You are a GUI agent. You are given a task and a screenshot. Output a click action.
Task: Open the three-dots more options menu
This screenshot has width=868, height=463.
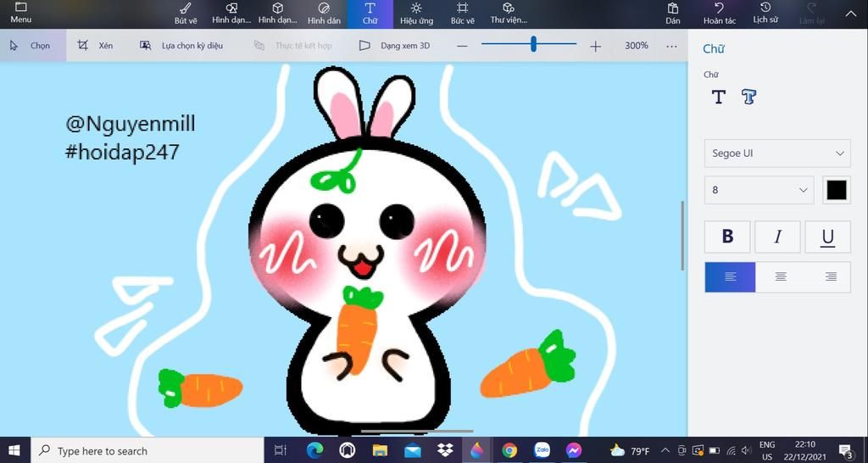671,46
